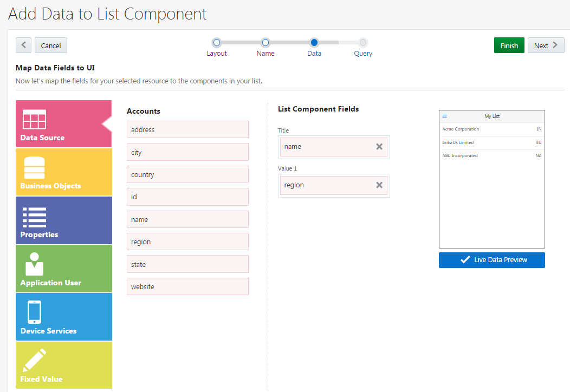Jump to the Layout wizard step
This screenshot has width=570, height=392.
[x=217, y=42]
